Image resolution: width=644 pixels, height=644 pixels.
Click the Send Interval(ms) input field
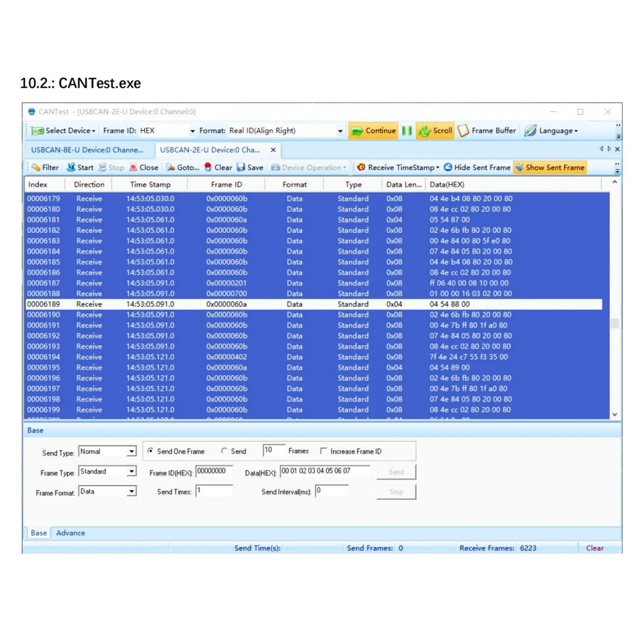[x=332, y=491]
